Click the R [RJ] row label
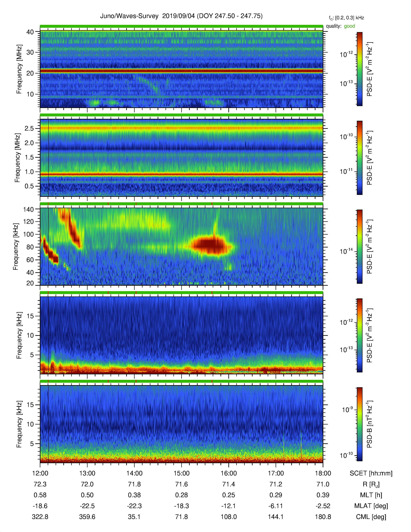The image size is (411, 532). click(371, 484)
